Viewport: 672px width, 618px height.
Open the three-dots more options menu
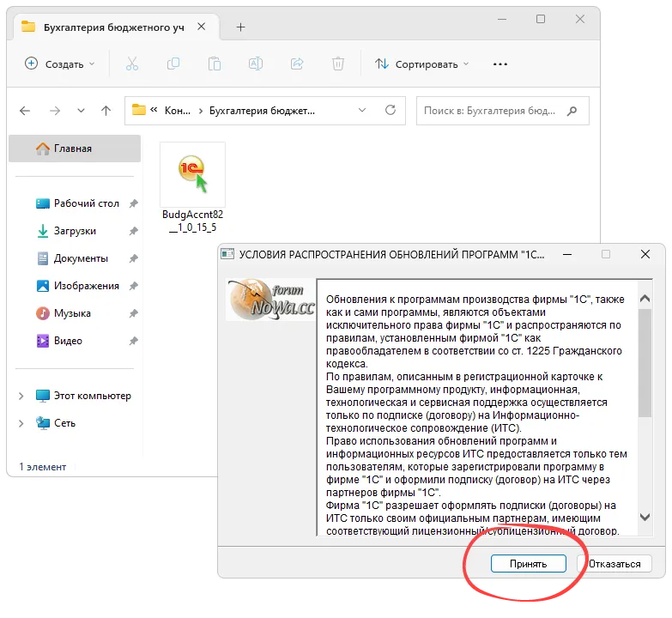(x=500, y=64)
